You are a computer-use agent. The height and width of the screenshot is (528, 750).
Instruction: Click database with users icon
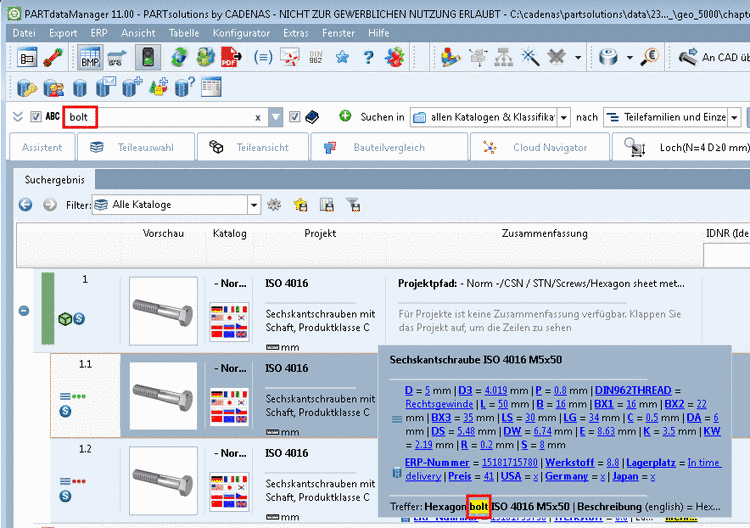coord(54,88)
